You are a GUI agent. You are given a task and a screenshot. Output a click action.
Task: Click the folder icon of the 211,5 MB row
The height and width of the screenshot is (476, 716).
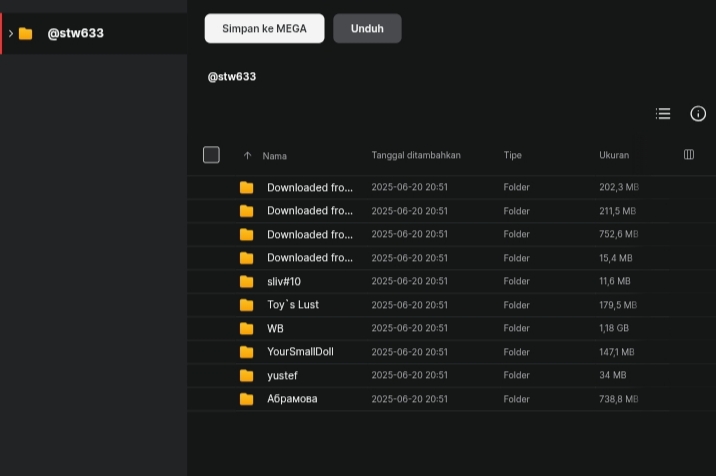click(x=247, y=211)
